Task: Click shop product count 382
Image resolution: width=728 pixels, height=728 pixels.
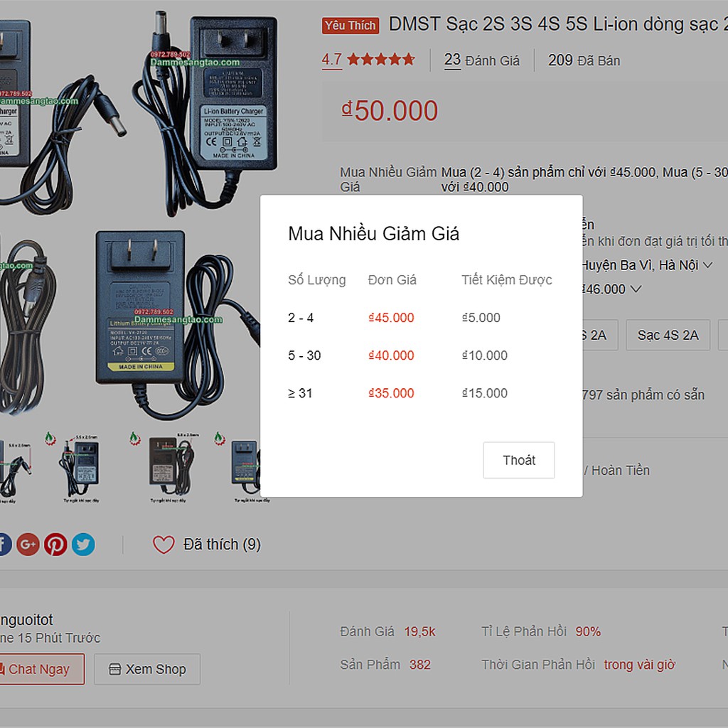Action: point(419,665)
